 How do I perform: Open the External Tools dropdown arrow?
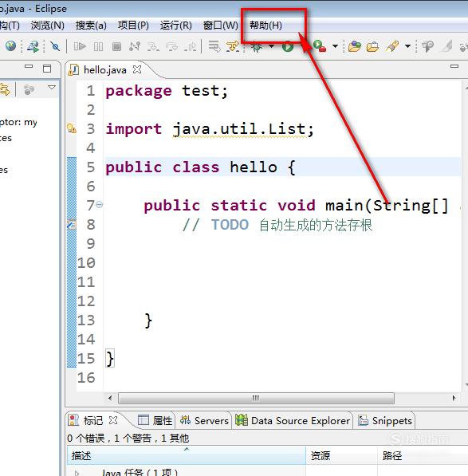(x=335, y=46)
